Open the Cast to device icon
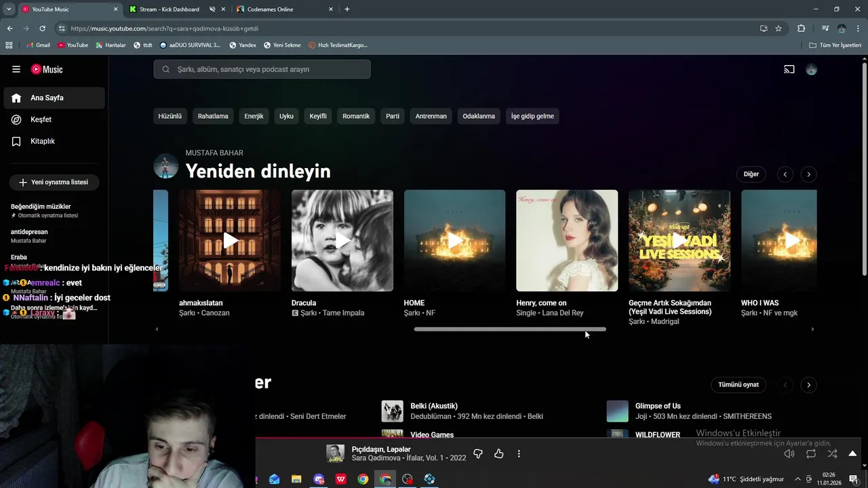 coord(789,69)
